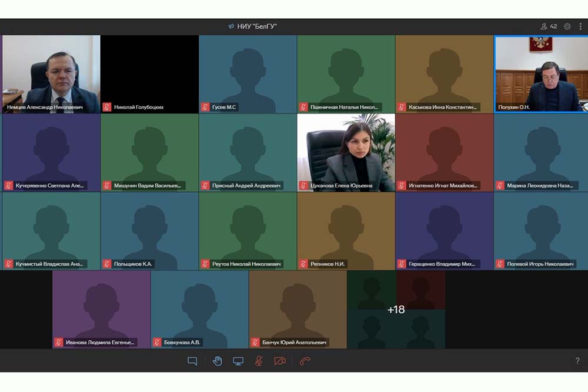
Task: Select Немцев Александр Николаевич video tile
Action: click(51, 73)
